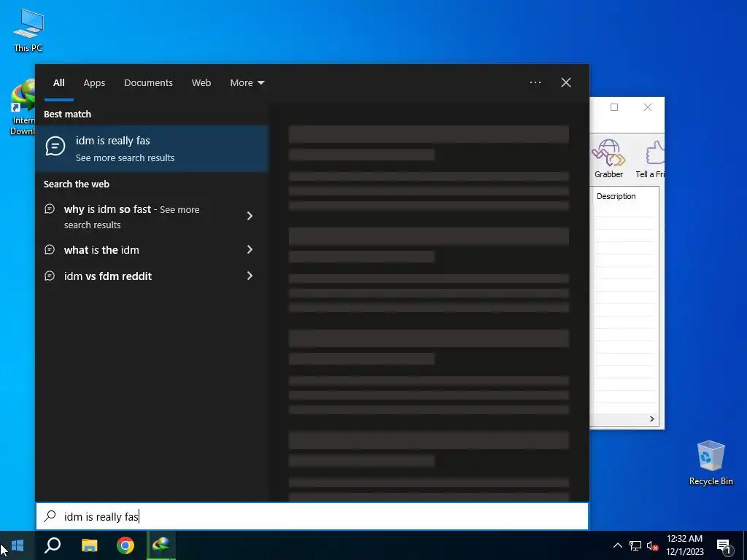Screen dimensions: 747x560
Task: Open the Windows Start button
Action: coord(18,545)
